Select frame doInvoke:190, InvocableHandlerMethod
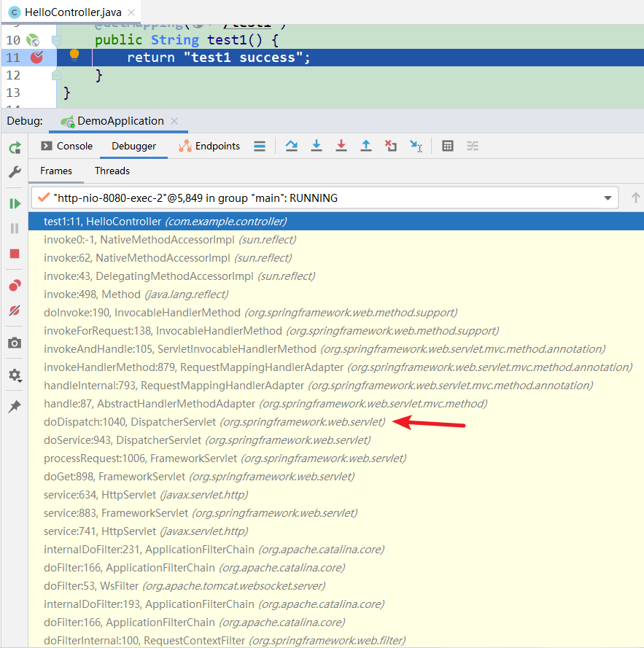 (x=335, y=313)
